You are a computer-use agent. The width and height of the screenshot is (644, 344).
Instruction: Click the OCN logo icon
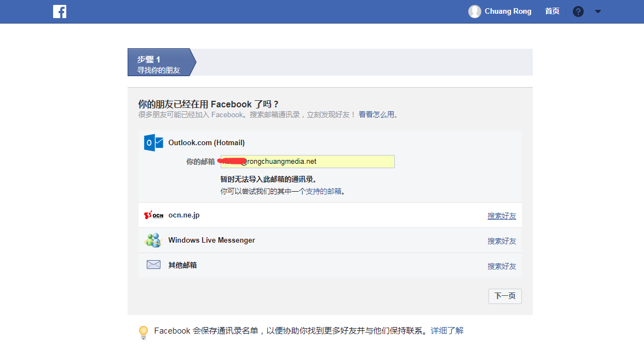click(153, 215)
